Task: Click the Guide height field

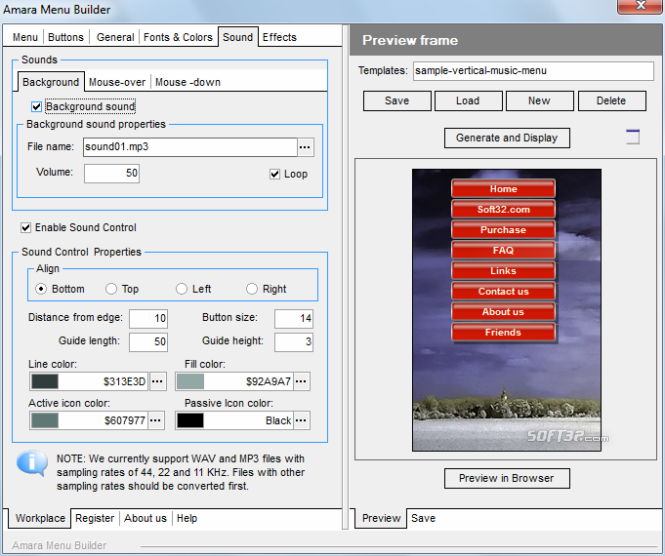Action: tap(293, 342)
